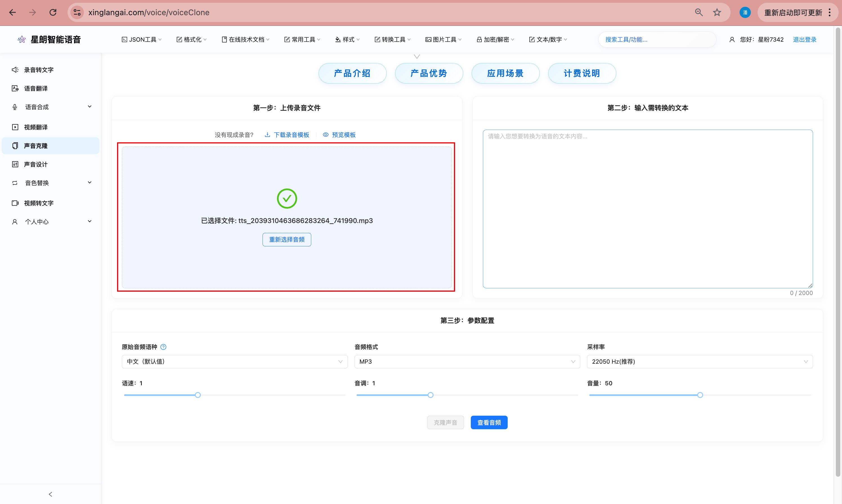Viewport: 842px width, 504px height.
Task: Click the 声音设计 sliders icon
Action: pyautogui.click(x=15, y=164)
